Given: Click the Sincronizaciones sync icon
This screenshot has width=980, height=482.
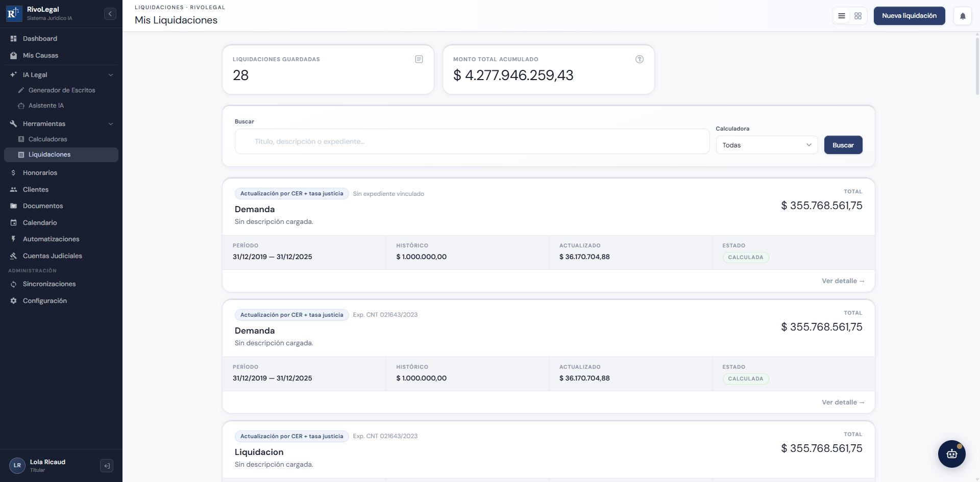Looking at the screenshot, I should tap(14, 284).
